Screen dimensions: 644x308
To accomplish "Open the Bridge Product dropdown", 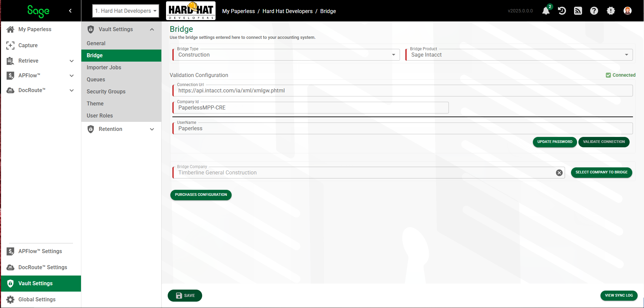I will click(519, 55).
